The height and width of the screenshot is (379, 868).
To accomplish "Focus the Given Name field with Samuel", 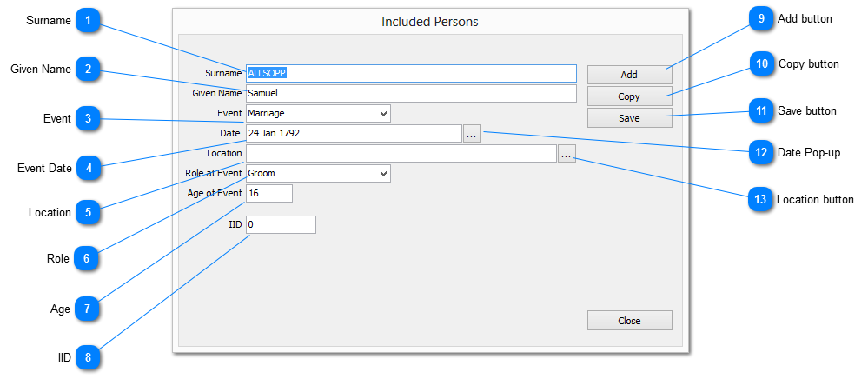I will [x=411, y=93].
